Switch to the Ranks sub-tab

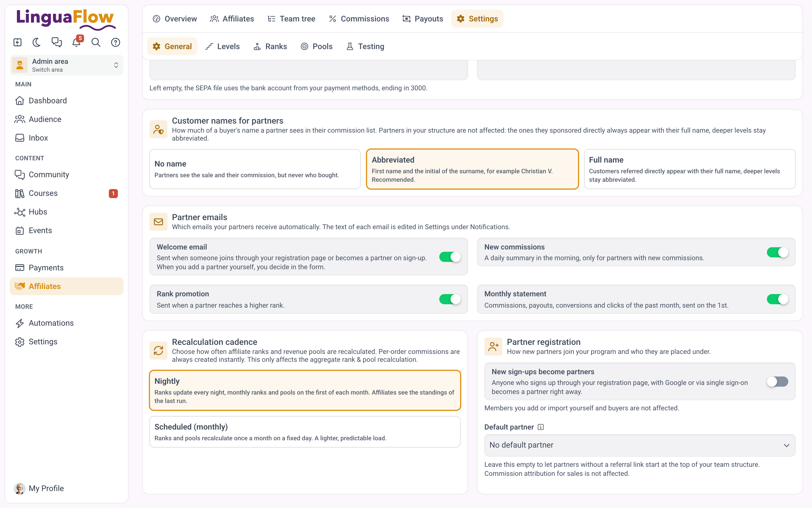coord(270,46)
